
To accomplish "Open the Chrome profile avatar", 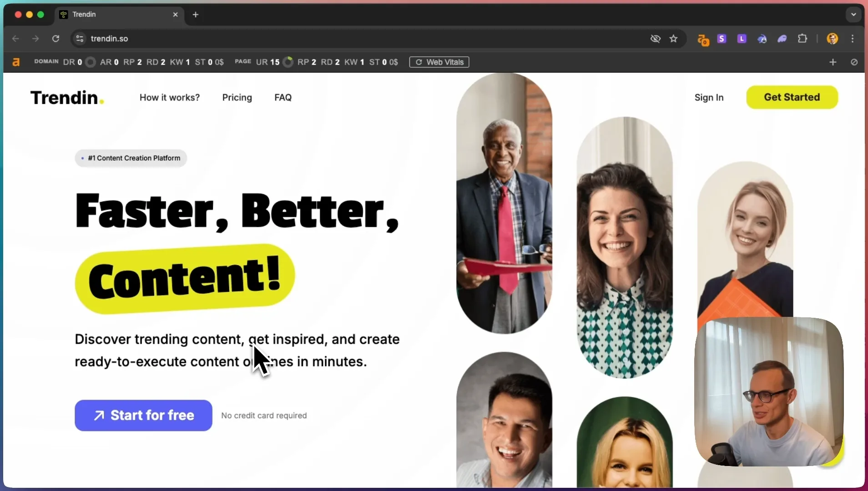I will 833,39.
